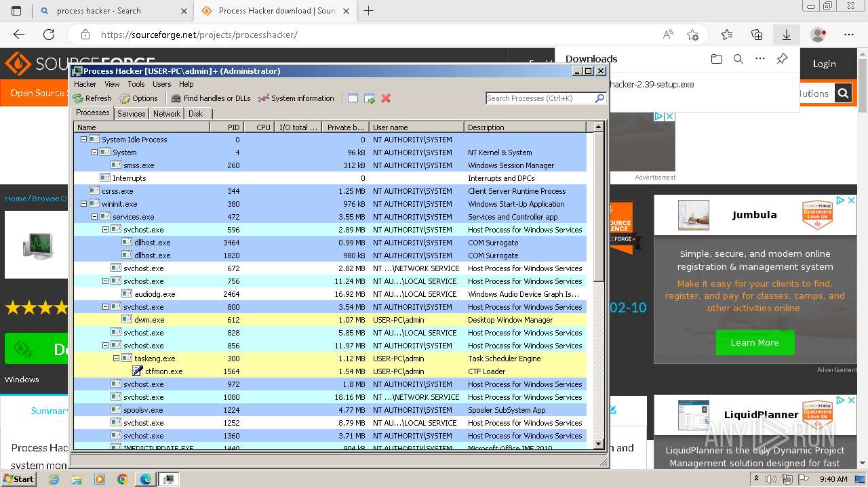Click the Edge profile avatar icon
Screen dimensions: 868x488
[x=818, y=35]
